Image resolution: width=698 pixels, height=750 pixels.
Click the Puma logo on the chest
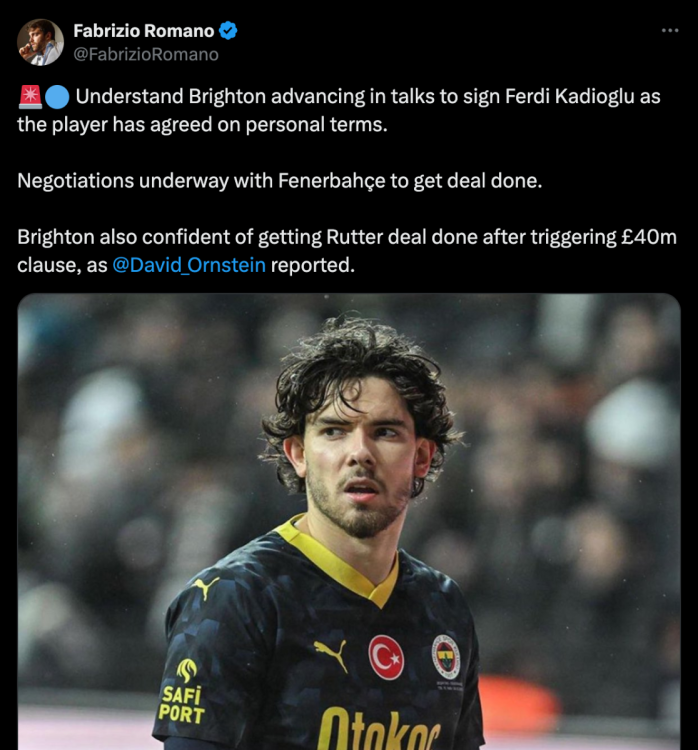tap(331, 654)
